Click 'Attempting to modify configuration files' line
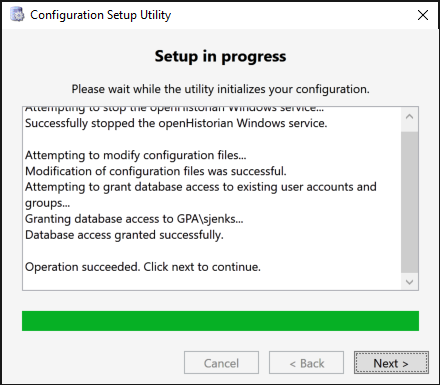The image size is (440, 385). pos(136,155)
